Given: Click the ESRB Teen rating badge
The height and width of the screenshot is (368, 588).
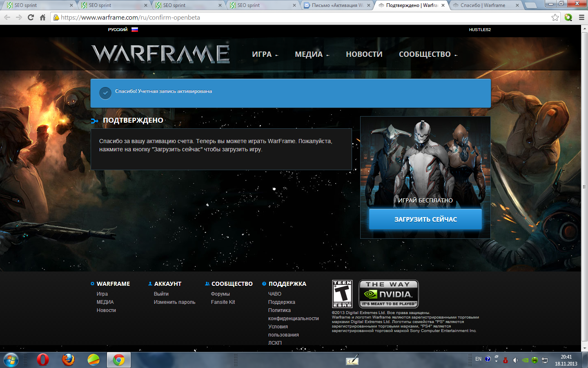Looking at the screenshot, I should 342,294.
